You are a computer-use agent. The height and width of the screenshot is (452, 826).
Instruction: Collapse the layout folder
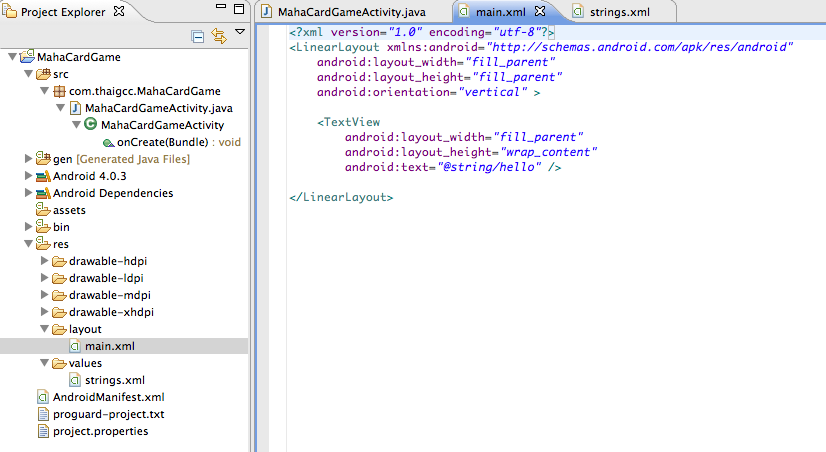[x=45, y=328]
